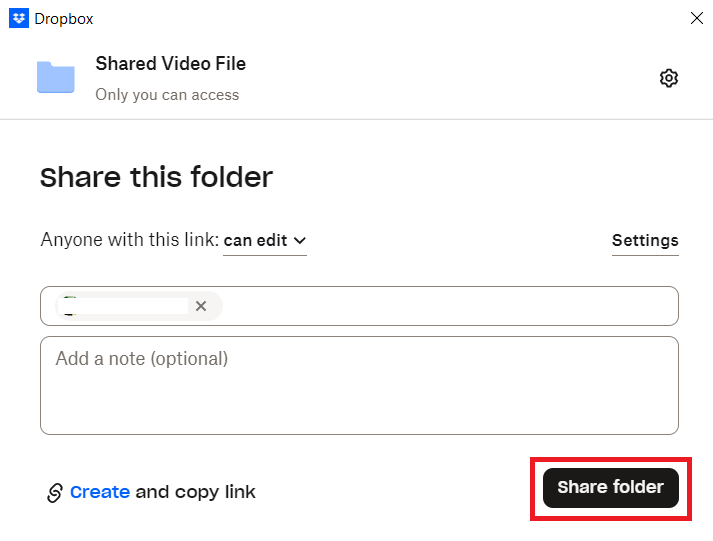713x541 pixels.
Task: Remove the recipient chip using its X
Action: [x=201, y=306]
